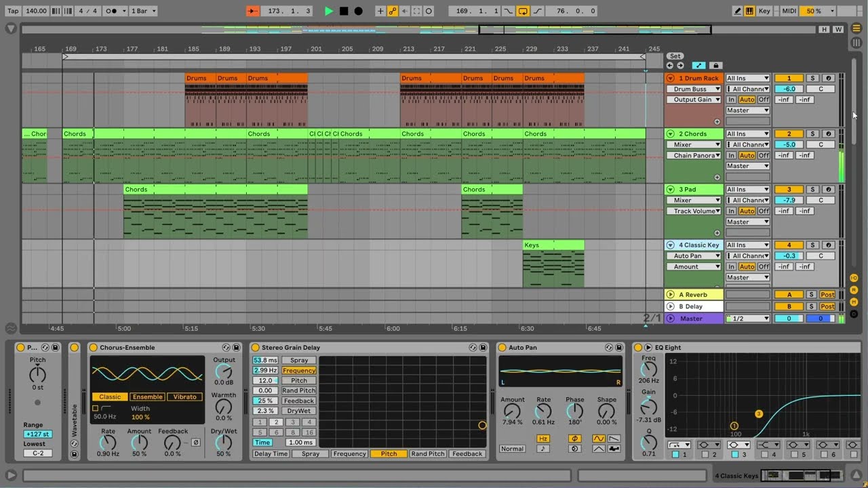Set 3 Pad monitor to Off
This screenshot has width=868, height=488.
[764, 211]
